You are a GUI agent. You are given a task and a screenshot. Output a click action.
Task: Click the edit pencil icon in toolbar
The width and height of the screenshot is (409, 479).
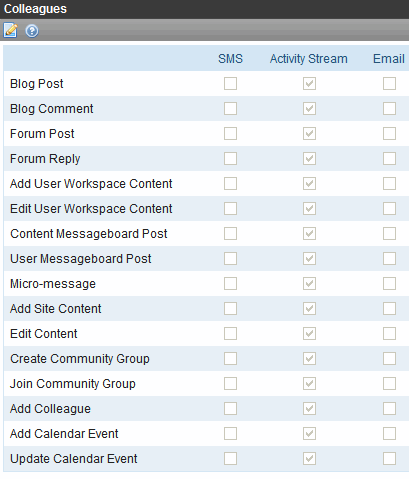[10, 31]
